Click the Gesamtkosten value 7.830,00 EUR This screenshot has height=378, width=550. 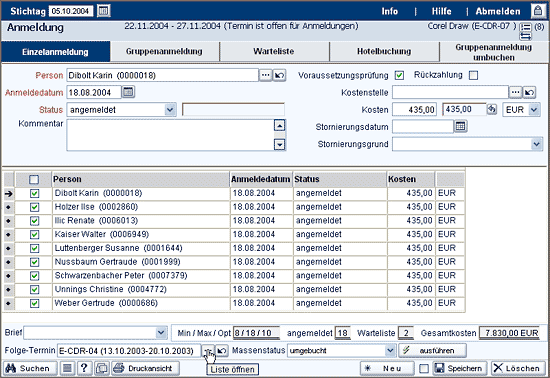pyautogui.click(x=510, y=333)
